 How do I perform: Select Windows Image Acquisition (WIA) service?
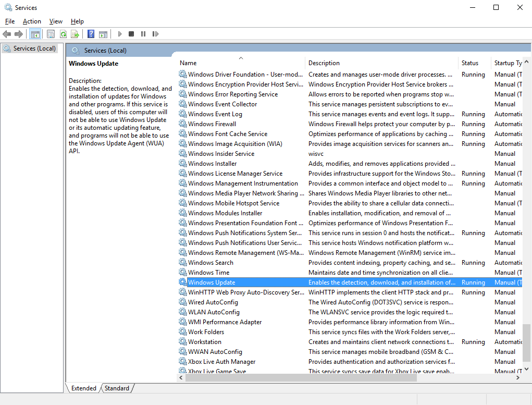tap(350, 143)
